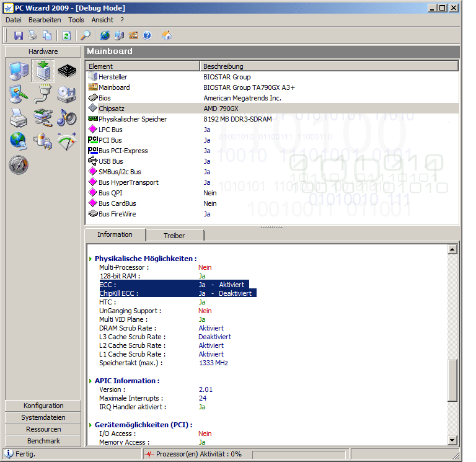Open the Ansicht menu

(102, 20)
